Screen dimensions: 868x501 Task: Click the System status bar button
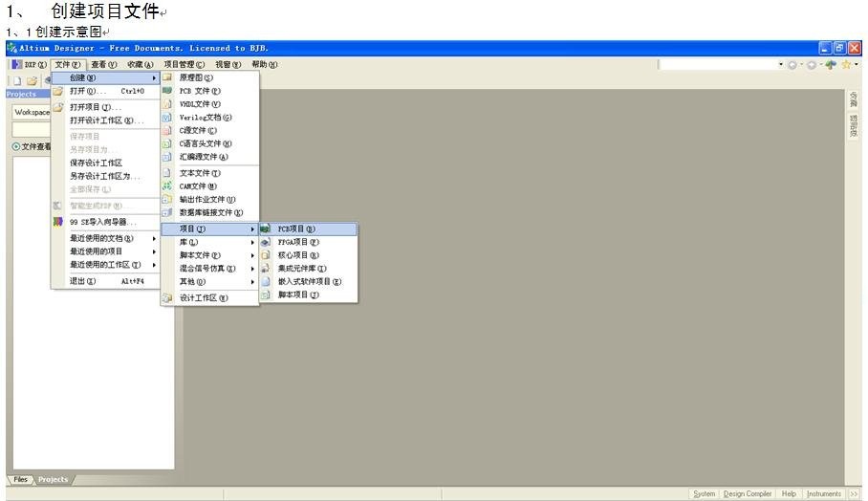click(705, 493)
